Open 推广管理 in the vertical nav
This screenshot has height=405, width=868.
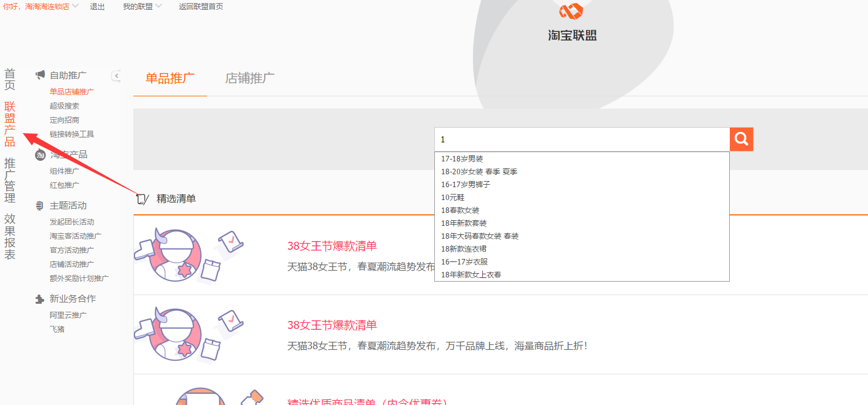click(10, 180)
